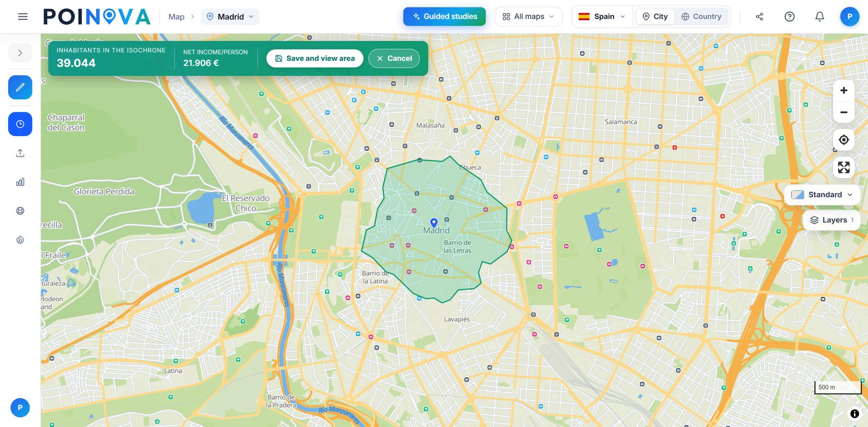Click the upload icon in sidebar

[x=20, y=153]
